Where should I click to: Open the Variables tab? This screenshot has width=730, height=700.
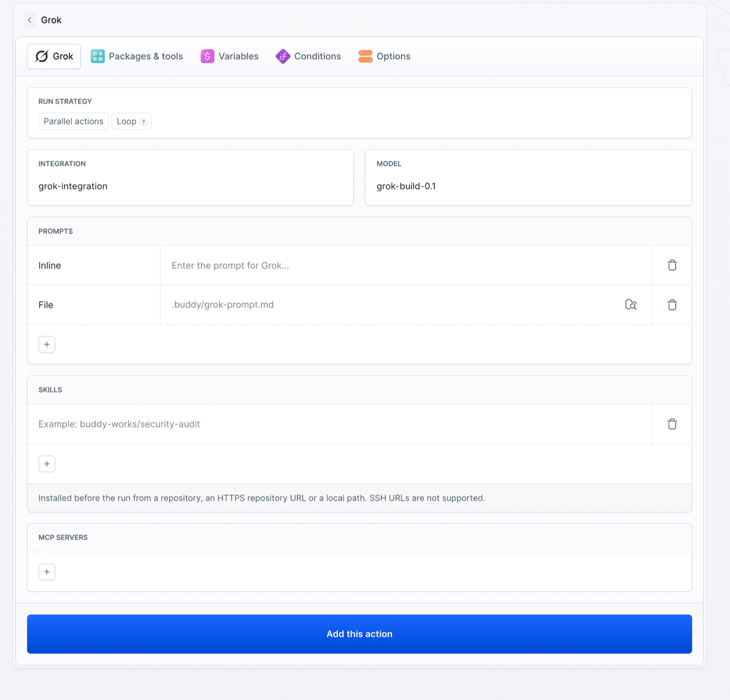(229, 56)
